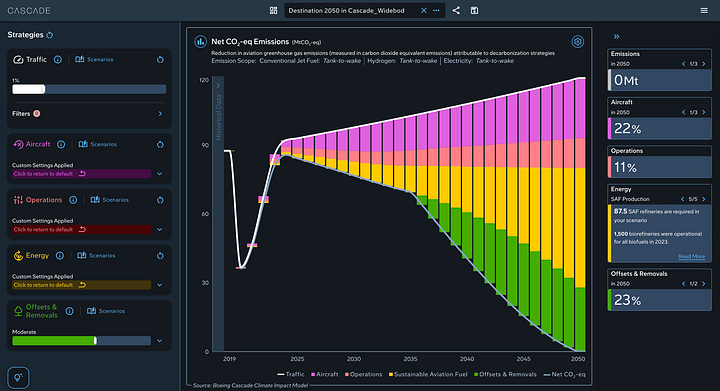Go to next Emissions card page

click(703, 64)
